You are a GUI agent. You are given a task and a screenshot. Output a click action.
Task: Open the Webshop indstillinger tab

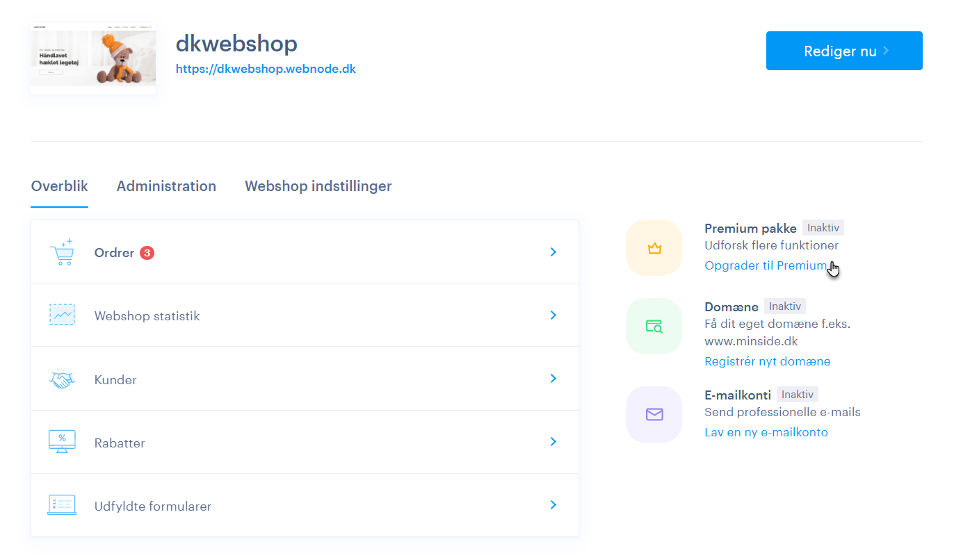click(318, 186)
